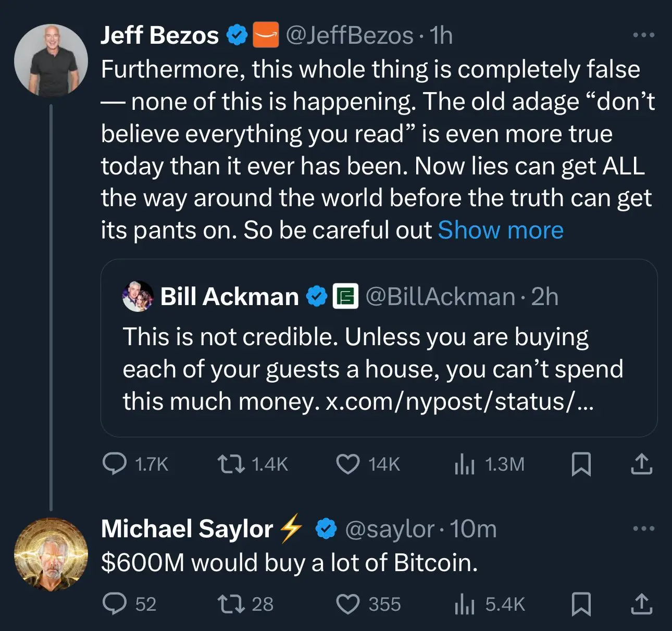
Task: Share Jeff Bezos's tweet
Action: tap(641, 464)
